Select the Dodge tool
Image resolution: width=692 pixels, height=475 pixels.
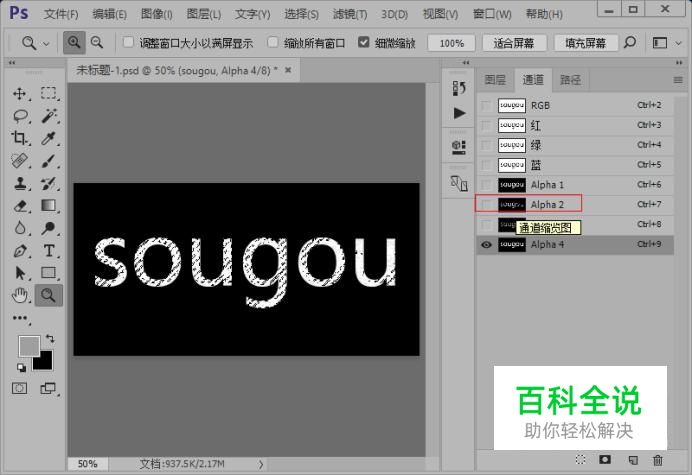[49, 228]
